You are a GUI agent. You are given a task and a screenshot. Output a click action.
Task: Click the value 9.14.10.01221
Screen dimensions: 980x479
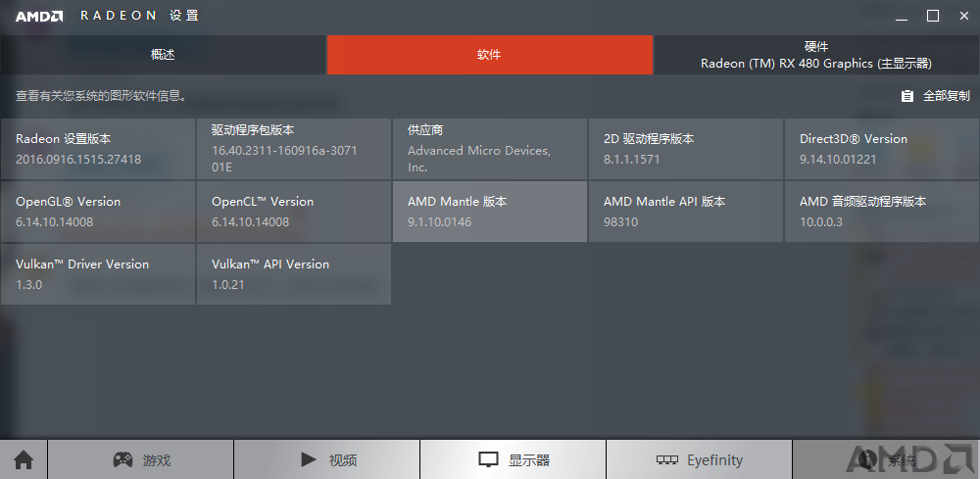click(838, 160)
